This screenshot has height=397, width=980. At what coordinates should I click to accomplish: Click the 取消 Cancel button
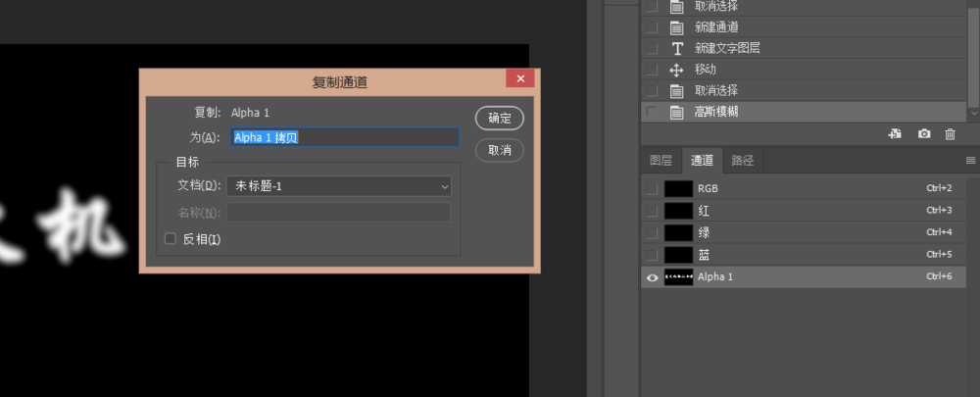[499, 150]
